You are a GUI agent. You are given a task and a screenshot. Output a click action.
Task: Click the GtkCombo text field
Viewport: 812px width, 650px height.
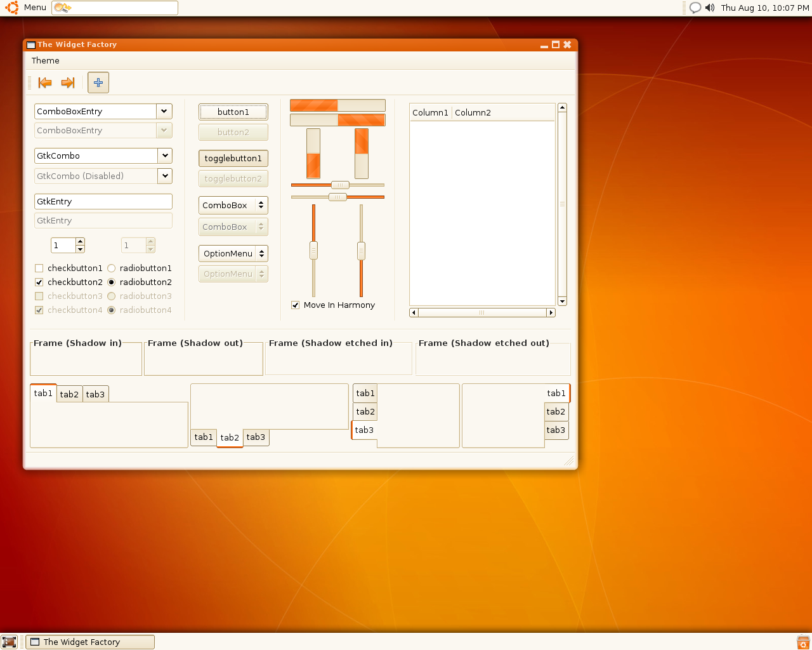click(x=96, y=156)
